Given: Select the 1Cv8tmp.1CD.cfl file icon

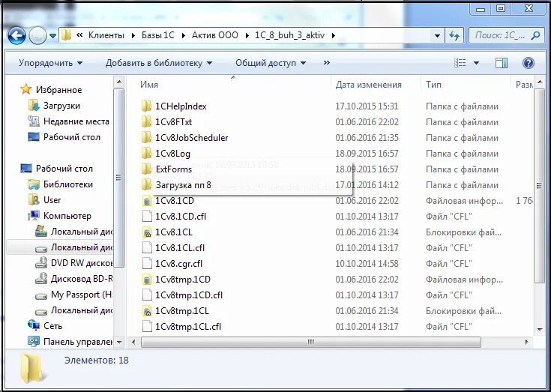Looking at the screenshot, I should 147,295.
